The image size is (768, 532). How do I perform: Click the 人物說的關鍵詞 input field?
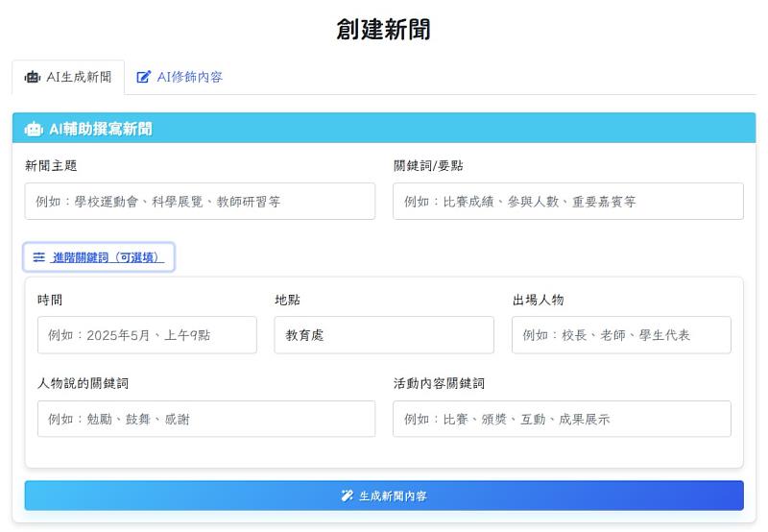pyautogui.click(x=200, y=419)
